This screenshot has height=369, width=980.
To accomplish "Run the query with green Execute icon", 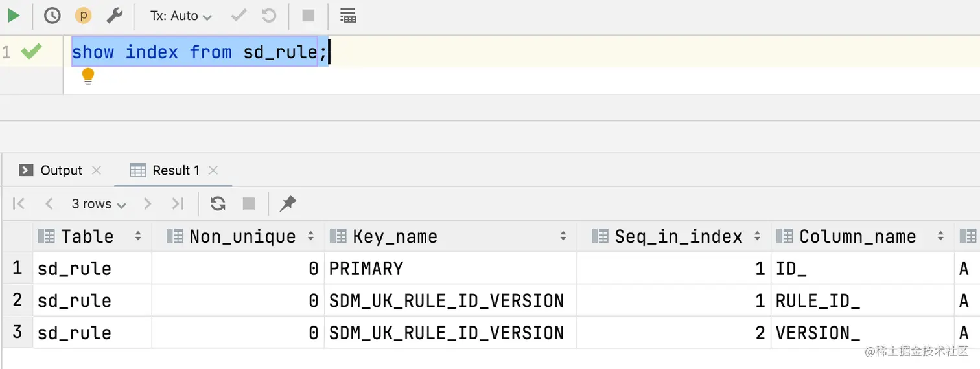I will [14, 16].
